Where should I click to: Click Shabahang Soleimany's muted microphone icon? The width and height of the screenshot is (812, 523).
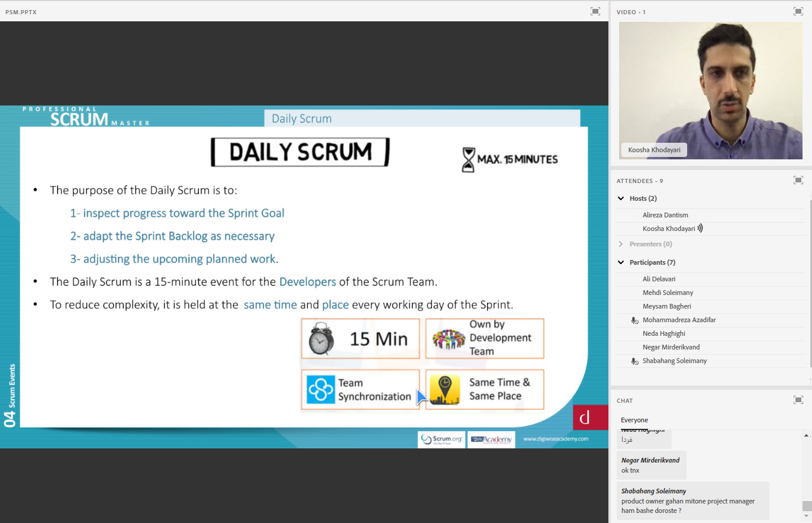pyautogui.click(x=634, y=361)
